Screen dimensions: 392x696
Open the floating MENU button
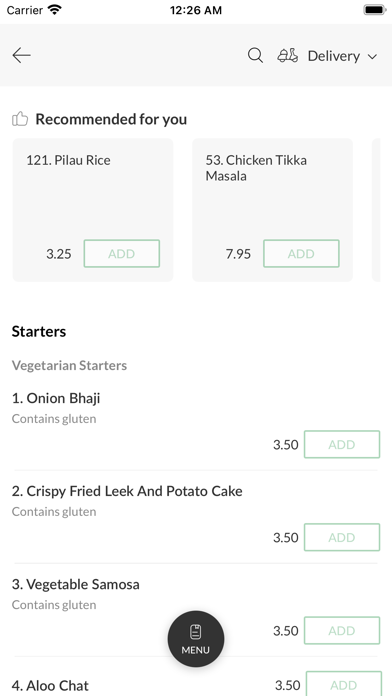tap(196, 639)
